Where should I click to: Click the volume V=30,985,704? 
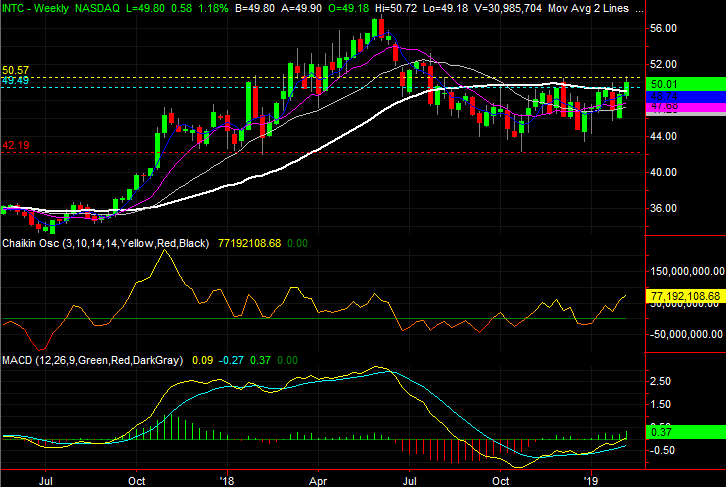[x=508, y=8]
